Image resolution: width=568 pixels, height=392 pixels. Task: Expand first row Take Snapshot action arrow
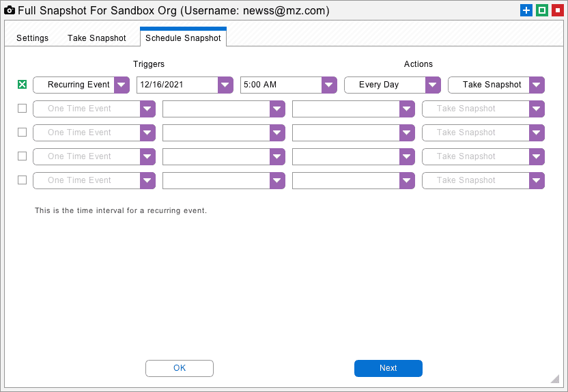tap(537, 85)
